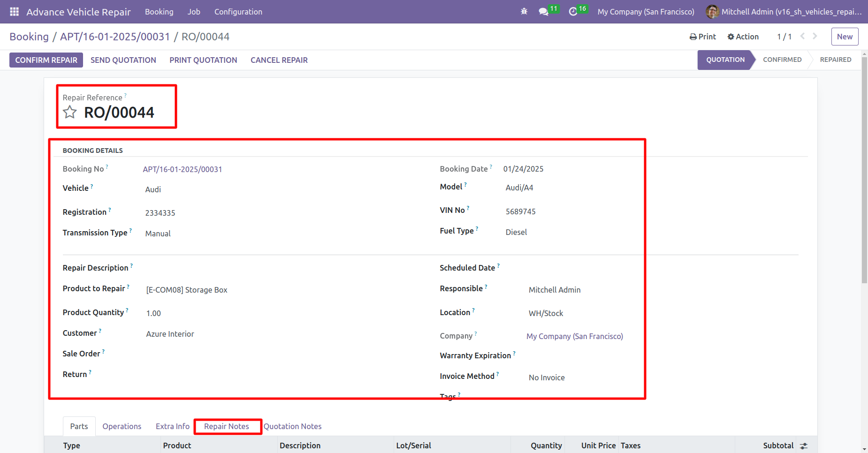Select CONFIRMED status stage
The height and width of the screenshot is (453, 868).
pyautogui.click(x=782, y=60)
